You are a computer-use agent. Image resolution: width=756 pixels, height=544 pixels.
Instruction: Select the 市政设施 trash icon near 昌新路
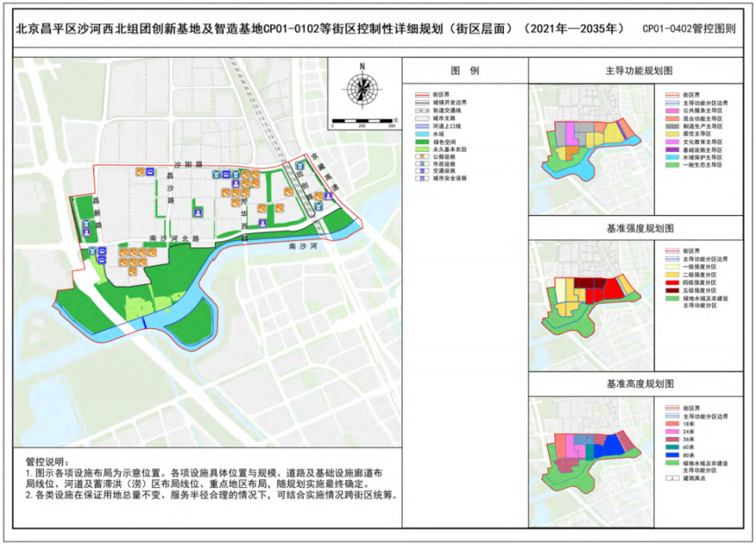point(87,221)
